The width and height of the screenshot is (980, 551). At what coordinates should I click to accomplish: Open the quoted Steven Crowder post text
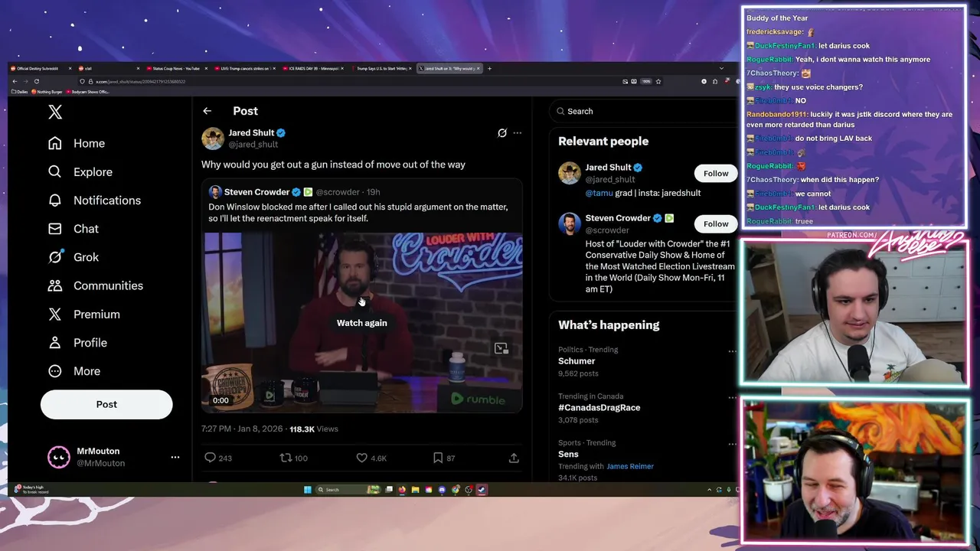(x=358, y=213)
